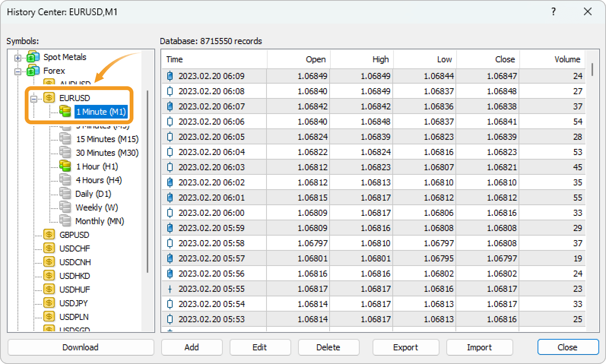Click candle icon of 06:09 record
Viewport: 606px width, 364px height.
pyautogui.click(x=170, y=76)
